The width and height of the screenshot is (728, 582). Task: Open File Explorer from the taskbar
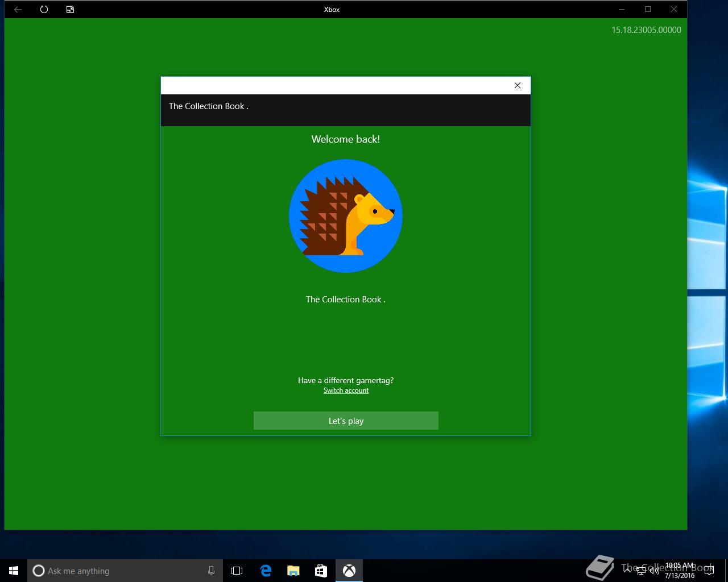pos(293,571)
